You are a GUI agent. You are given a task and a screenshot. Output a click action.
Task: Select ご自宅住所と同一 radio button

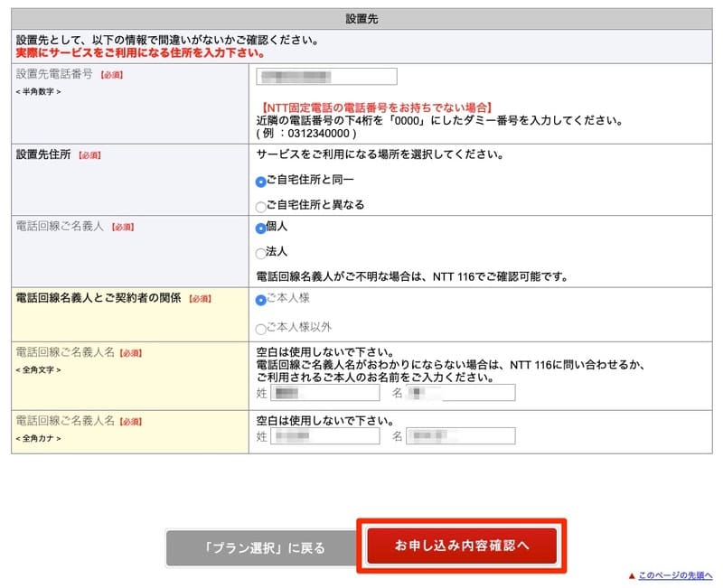pyautogui.click(x=260, y=182)
